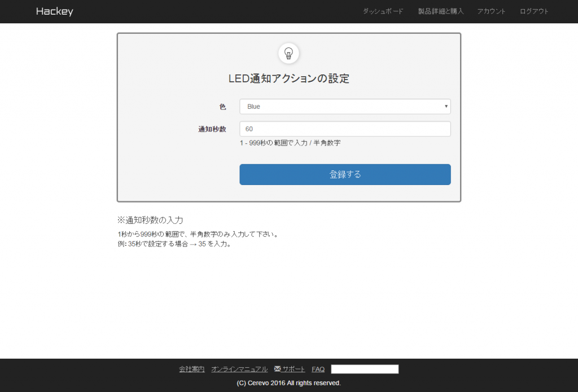Go to 製品詳細と購入 in the navbar

click(440, 11)
